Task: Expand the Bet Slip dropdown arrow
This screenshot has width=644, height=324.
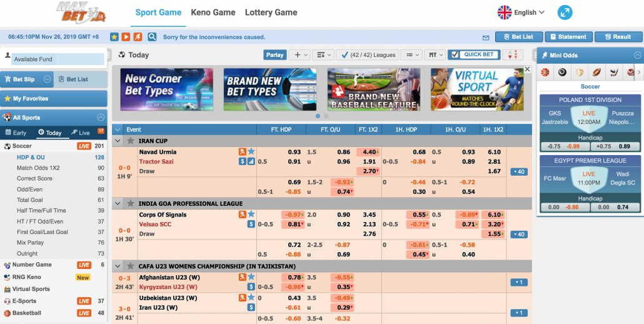Action: [48, 79]
